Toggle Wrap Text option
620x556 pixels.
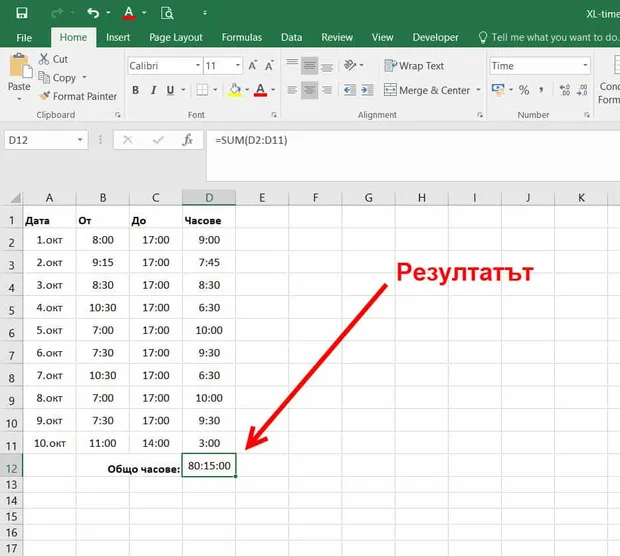coord(414,66)
